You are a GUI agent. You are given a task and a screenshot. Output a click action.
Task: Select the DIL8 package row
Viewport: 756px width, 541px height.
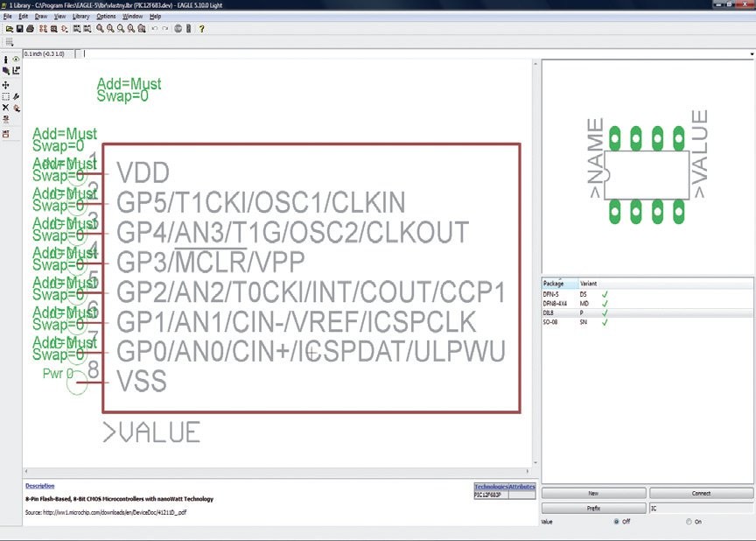(647, 313)
